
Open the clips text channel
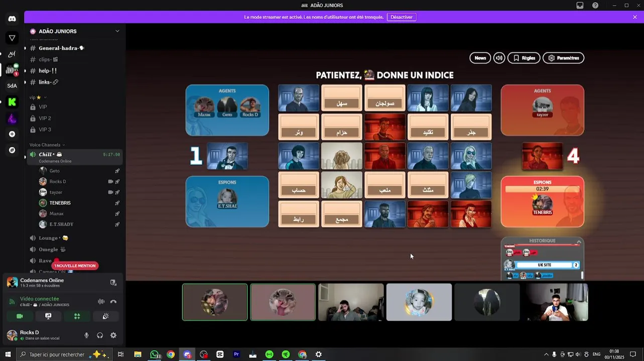[x=75, y=59]
